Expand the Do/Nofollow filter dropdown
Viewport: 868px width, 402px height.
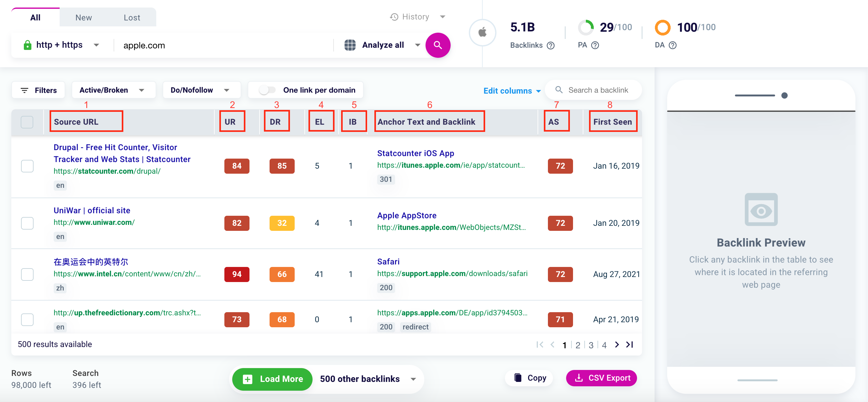201,90
